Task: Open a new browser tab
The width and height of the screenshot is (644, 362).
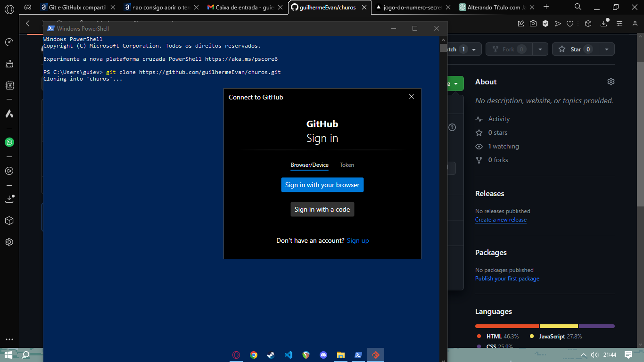Action: tap(546, 7)
